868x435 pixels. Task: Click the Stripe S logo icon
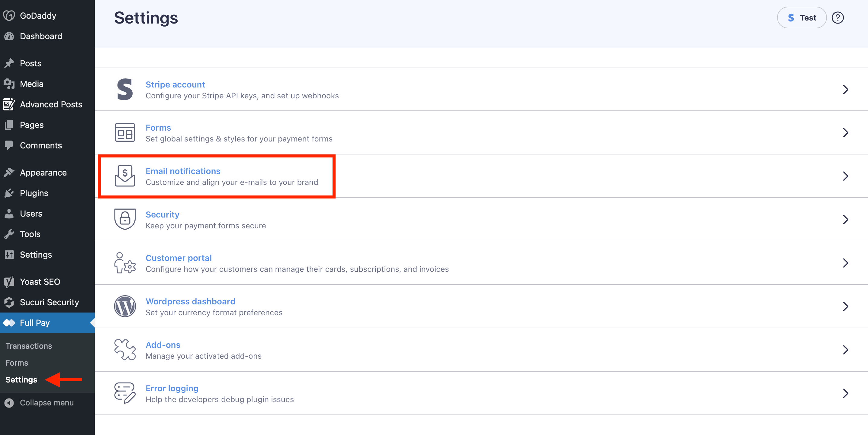pyautogui.click(x=125, y=90)
